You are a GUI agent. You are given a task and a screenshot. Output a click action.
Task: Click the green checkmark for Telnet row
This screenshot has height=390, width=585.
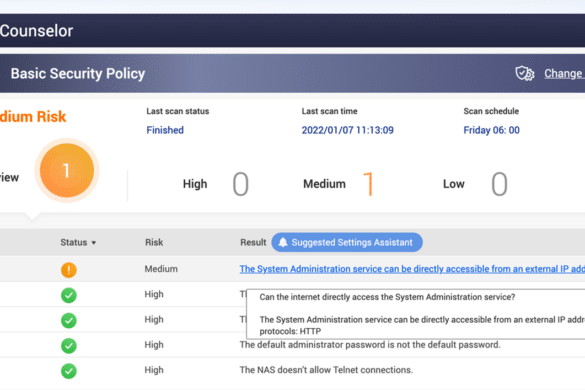69,371
